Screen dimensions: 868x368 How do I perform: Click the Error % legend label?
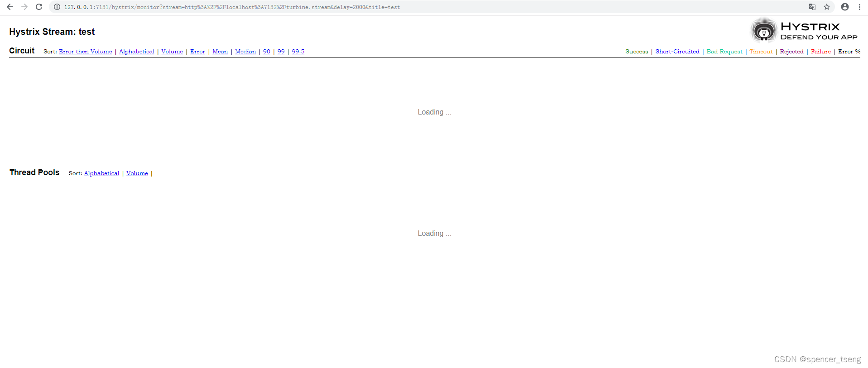(849, 52)
